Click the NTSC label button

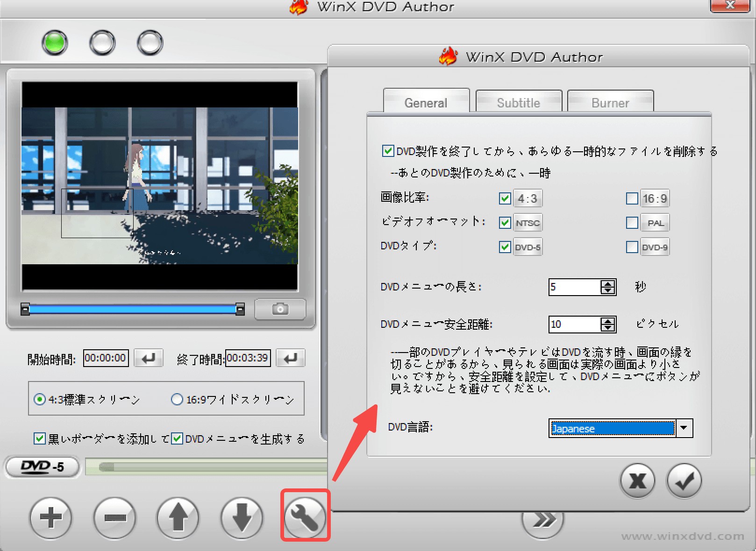pos(528,223)
